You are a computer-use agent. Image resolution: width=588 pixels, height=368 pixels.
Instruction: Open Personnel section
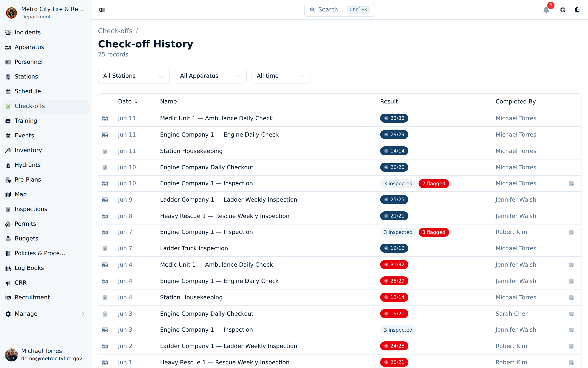pos(46,62)
